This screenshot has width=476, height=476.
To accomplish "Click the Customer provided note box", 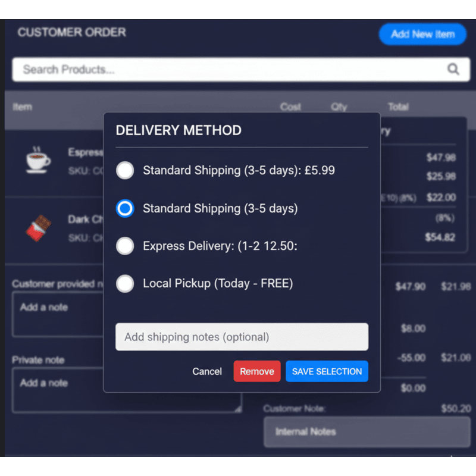I will tap(58, 314).
